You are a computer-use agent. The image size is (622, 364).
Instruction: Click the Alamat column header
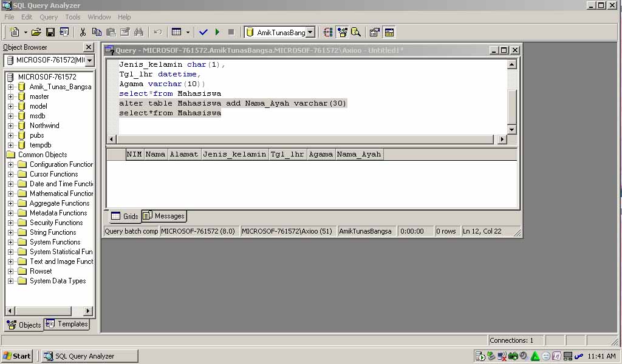(184, 155)
